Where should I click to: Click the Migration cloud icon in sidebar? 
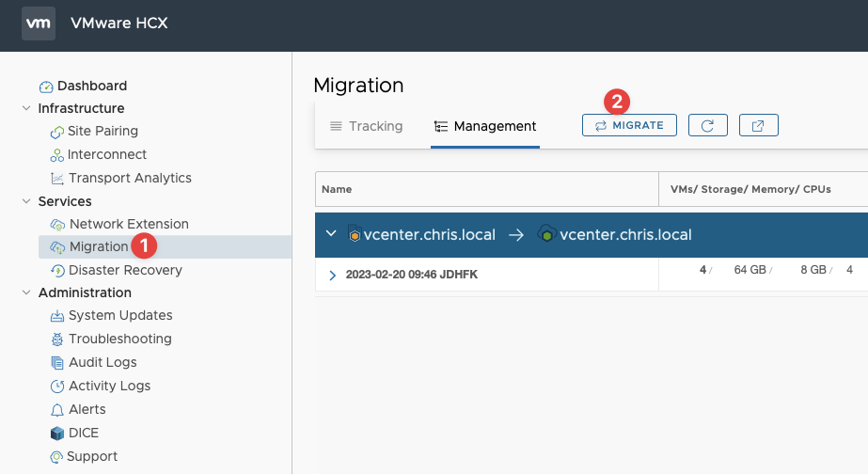click(57, 247)
